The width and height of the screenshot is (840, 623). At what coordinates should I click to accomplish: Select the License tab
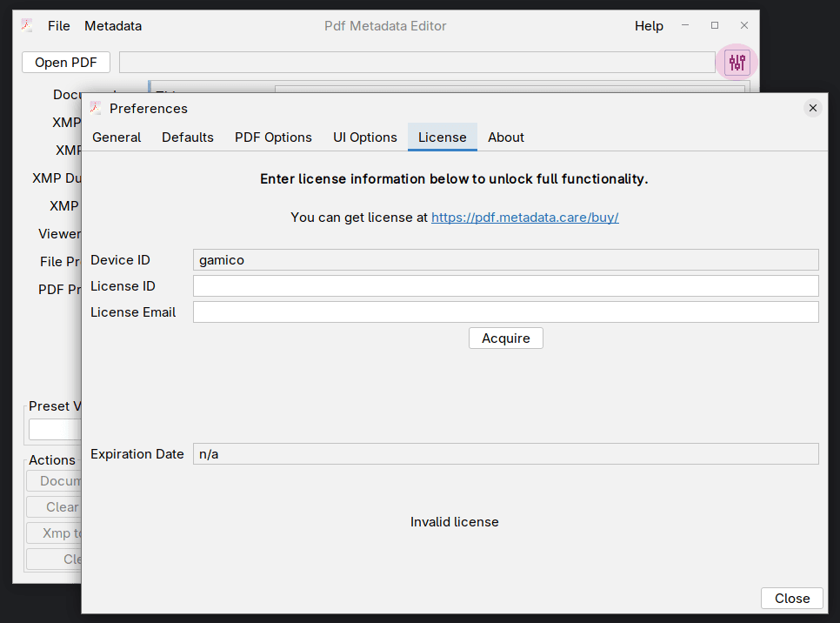point(442,137)
